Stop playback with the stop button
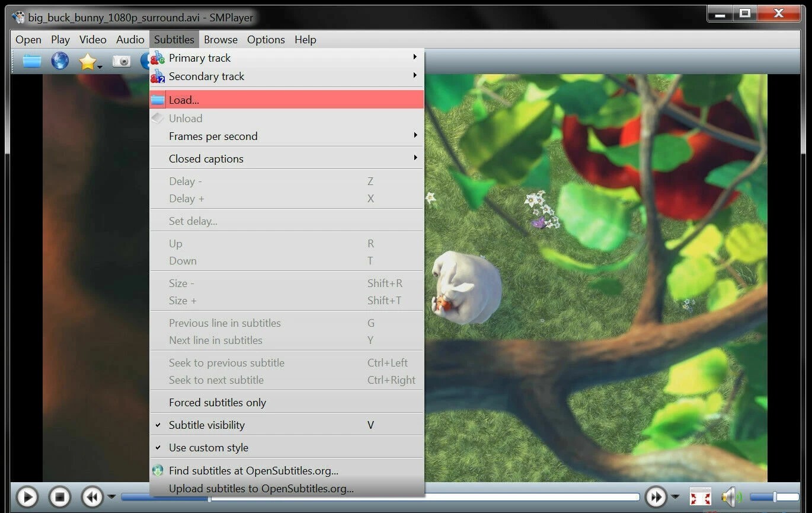This screenshot has width=812, height=513. [59, 496]
